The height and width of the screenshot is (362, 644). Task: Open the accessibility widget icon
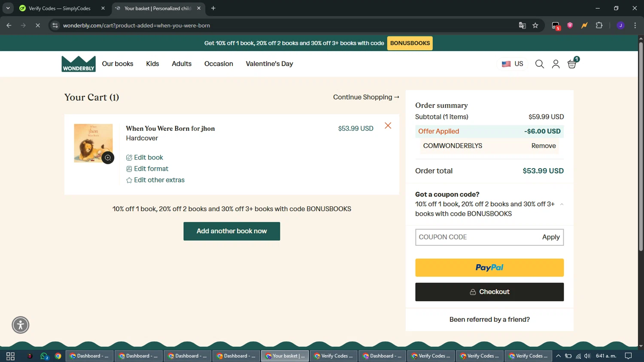point(20,325)
